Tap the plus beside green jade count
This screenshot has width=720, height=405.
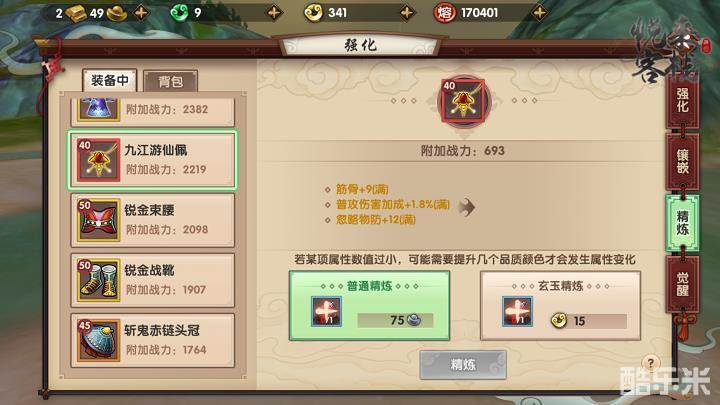click(x=274, y=13)
